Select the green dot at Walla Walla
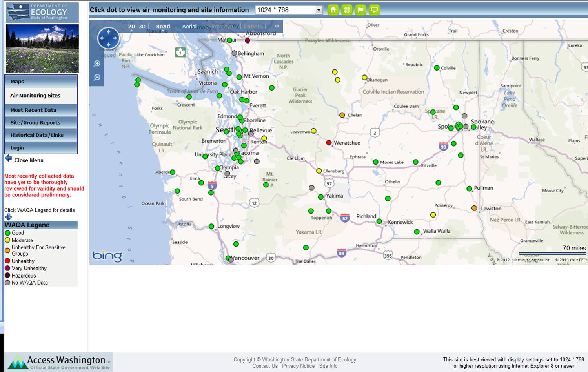The height and width of the screenshot is (372, 588). [417, 232]
